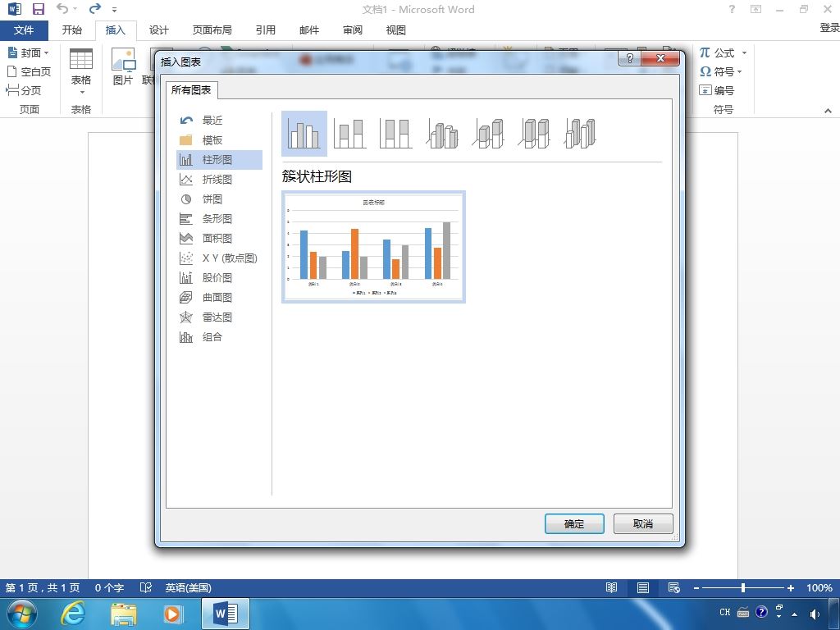The image size is (840, 630).
Task: Click the zoom slider handle
Action: [x=743, y=587]
